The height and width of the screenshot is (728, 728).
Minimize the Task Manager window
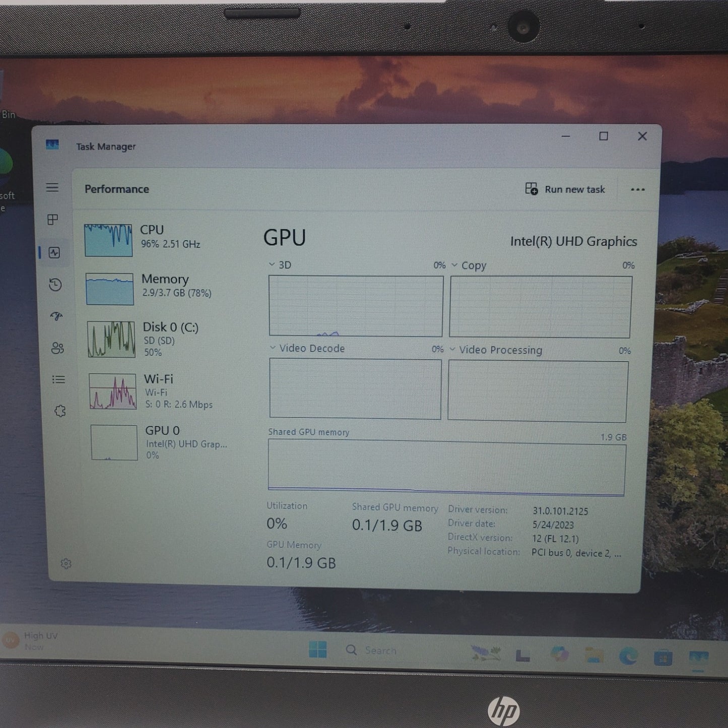pos(566,136)
